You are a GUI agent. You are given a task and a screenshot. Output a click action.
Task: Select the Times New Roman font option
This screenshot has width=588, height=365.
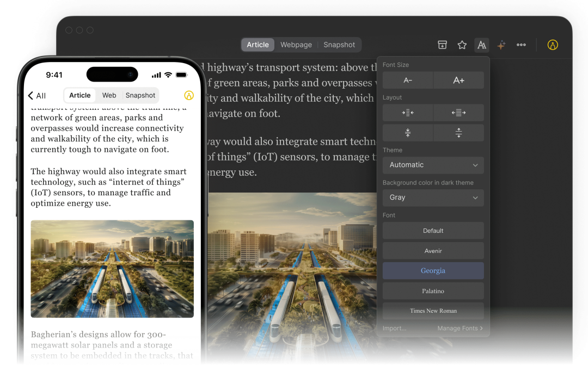(x=433, y=311)
